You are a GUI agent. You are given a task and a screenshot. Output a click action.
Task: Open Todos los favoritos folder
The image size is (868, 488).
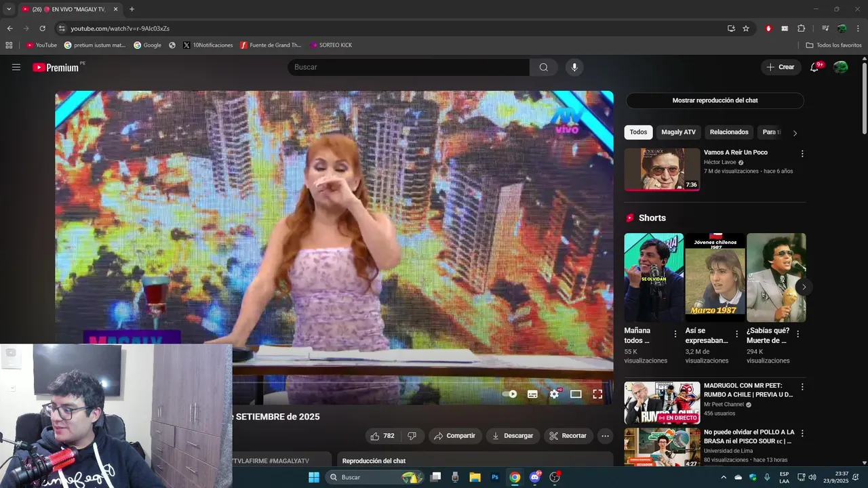coord(833,45)
